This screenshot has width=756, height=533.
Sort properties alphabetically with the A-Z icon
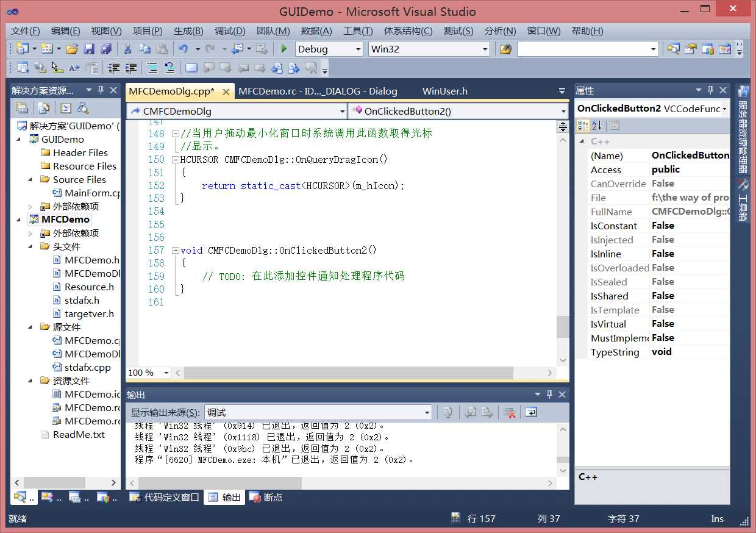596,126
